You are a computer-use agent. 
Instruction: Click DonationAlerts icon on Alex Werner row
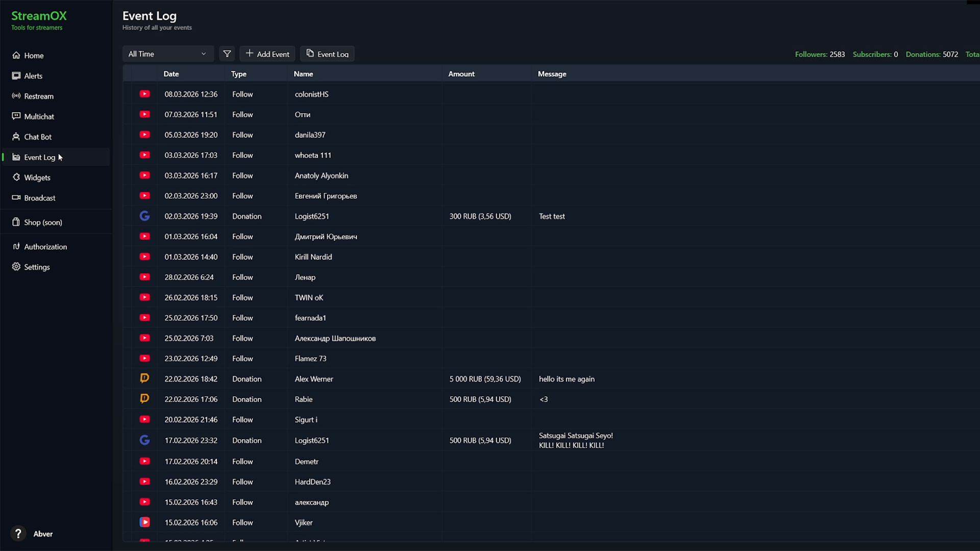click(x=145, y=378)
